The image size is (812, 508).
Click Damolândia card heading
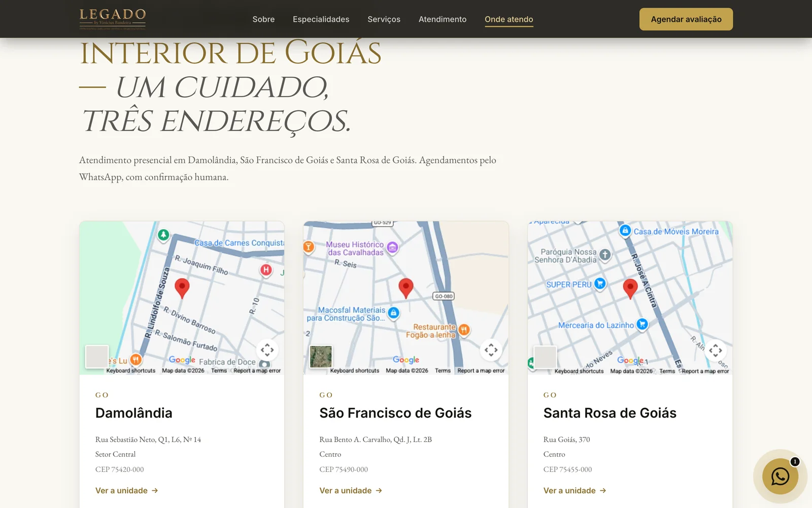coord(134,413)
